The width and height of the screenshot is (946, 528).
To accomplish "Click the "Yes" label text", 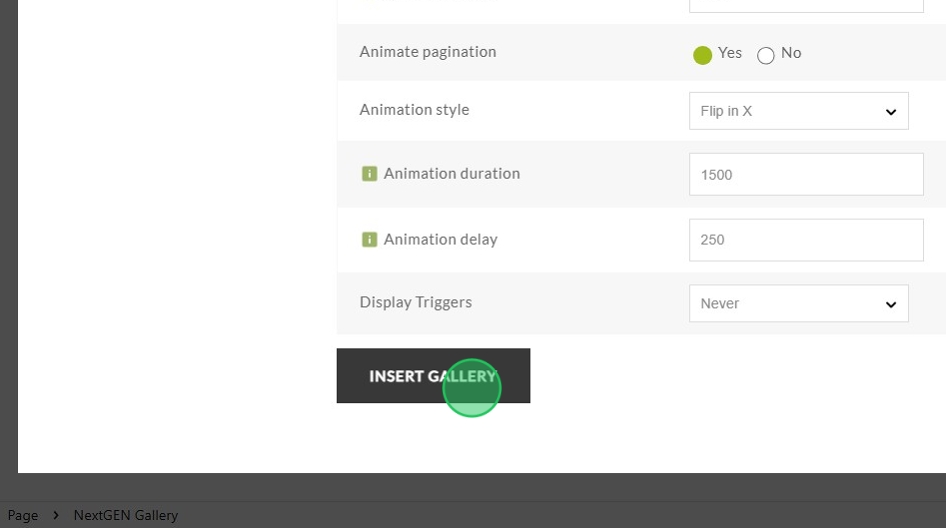I will pos(729,53).
